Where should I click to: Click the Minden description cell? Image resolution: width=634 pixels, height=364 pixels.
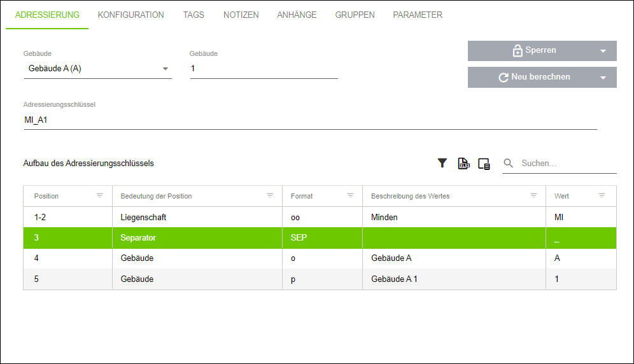click(454, 217)
